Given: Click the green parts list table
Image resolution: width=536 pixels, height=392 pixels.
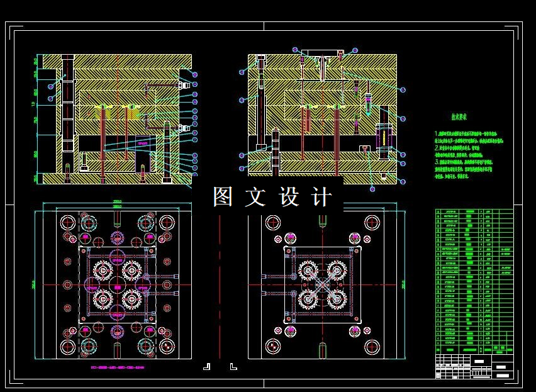Looking at the screenshot, I should [474, 281].
